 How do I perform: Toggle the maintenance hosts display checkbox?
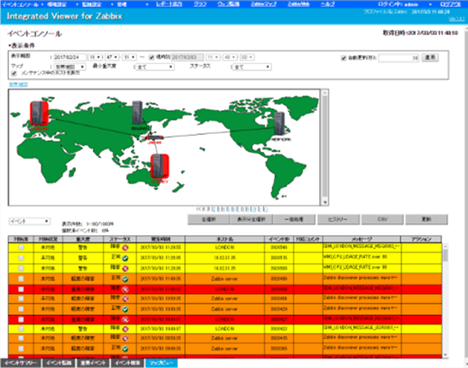14,73
